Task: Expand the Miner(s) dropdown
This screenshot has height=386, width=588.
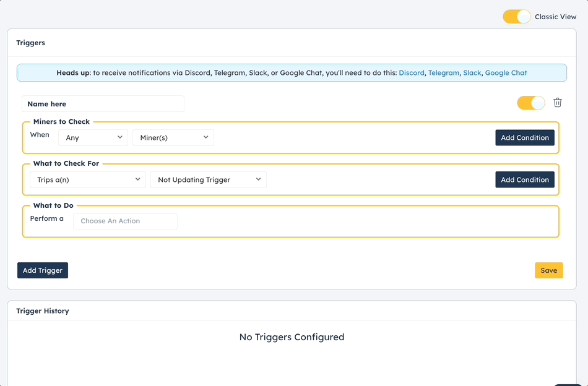Action: [173, 137]
